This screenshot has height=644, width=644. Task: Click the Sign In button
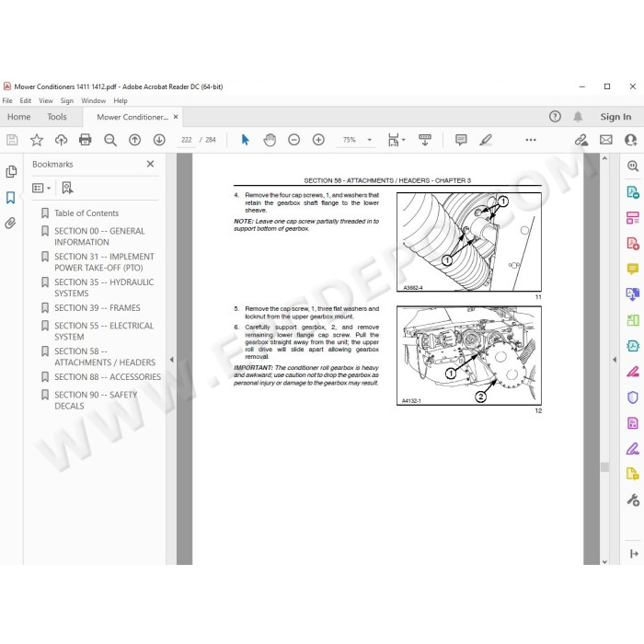point(615,117)
